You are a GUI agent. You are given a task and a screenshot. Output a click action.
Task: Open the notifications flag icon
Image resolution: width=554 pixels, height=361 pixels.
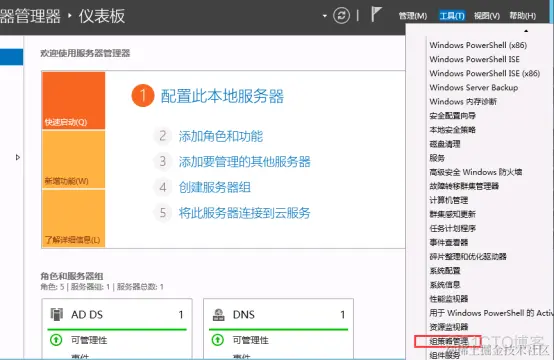[376, 14]
